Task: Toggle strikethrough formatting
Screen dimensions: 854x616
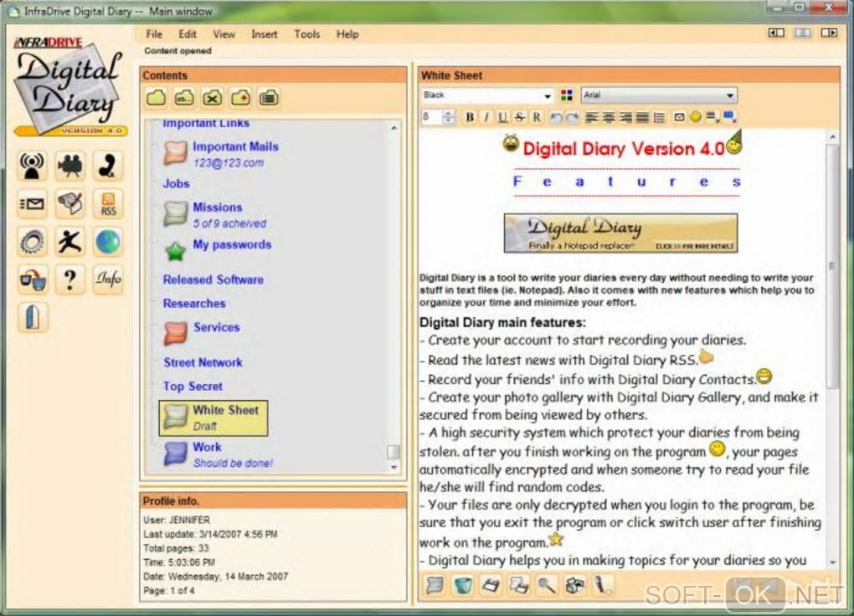Action: pyautogui.click(x=520, y=117)
